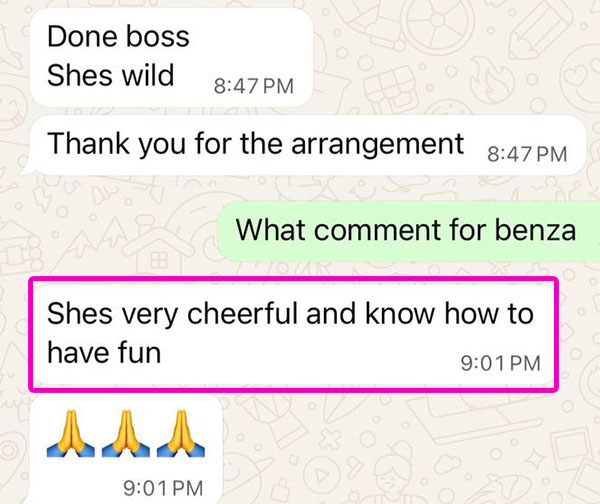Tap the 8:47 PM timestamp beside "arrangement"
The height and width of the screenshot is (504, 600).
coord(527,155)
